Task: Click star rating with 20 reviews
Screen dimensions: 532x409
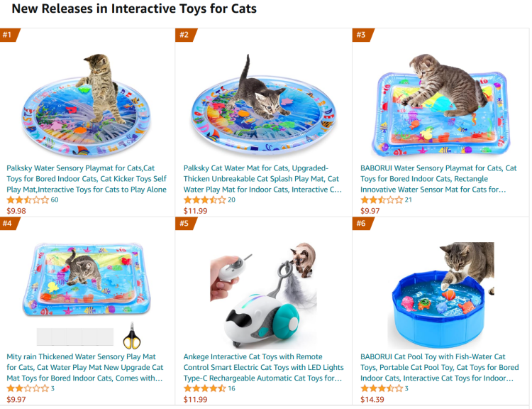Action: coord(204,200)
